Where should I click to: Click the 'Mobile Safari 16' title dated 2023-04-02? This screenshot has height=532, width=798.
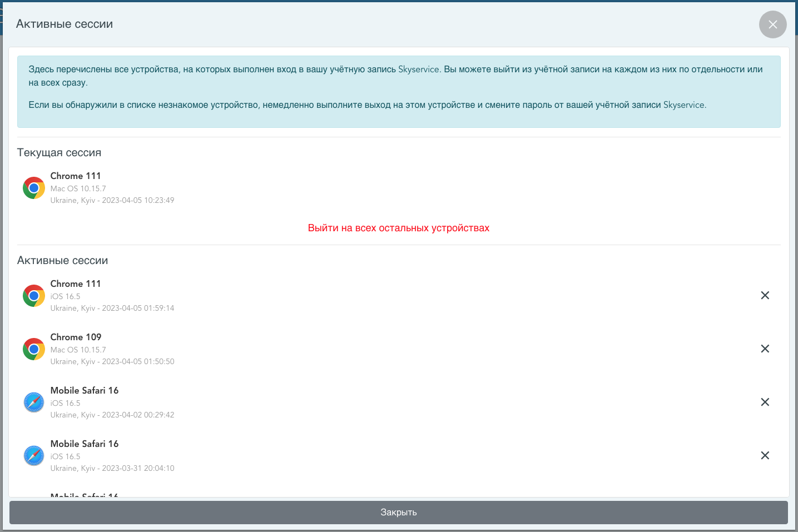click(85, 390)
